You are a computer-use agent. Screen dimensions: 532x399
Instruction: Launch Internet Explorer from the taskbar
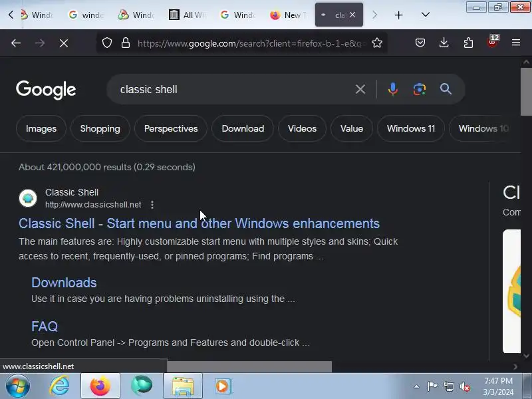pos(59,386)
